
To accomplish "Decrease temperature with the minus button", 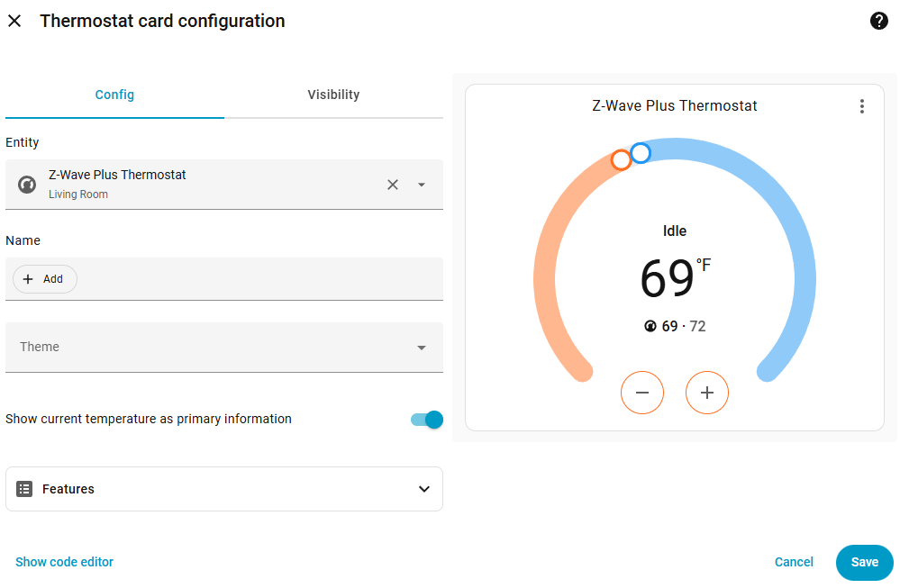I will pyautogui.click(x=642, y=393).
